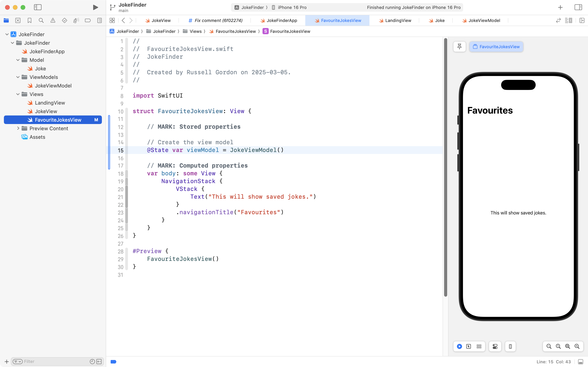Toggle the inspector panel on right
588x367 pixels.
click(x=578, y=7)
